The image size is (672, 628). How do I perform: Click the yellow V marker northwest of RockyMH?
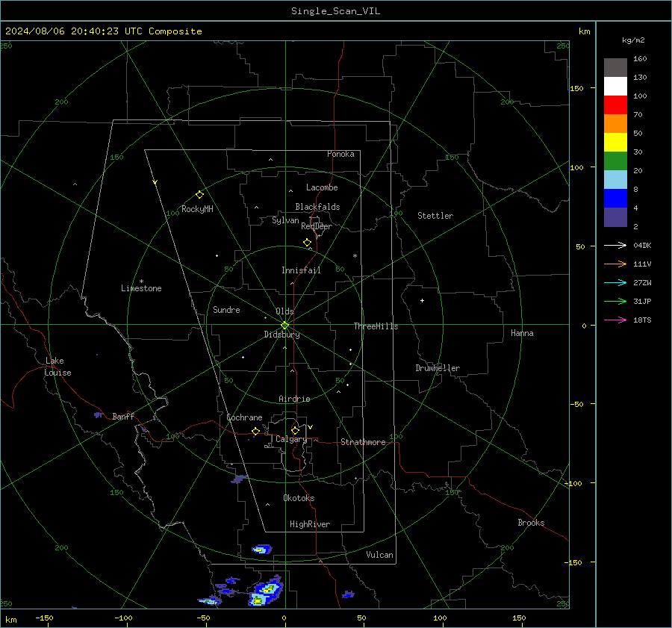click(155, 182)
